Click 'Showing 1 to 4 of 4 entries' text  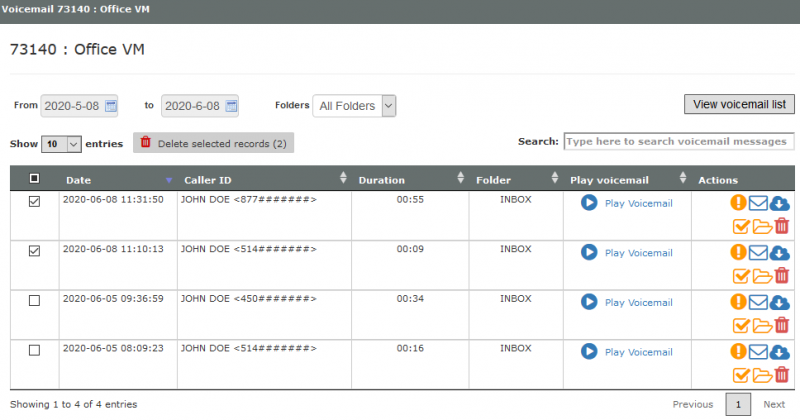[73, 404]
